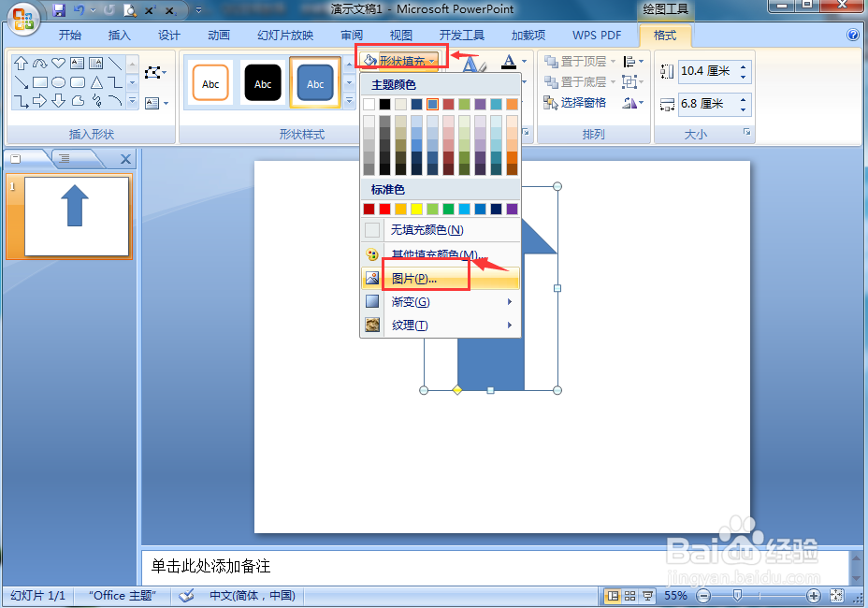This screenshot has width=868, height=608.
Task: Expand the shapes gallery
Action: [x=132, y=101]
